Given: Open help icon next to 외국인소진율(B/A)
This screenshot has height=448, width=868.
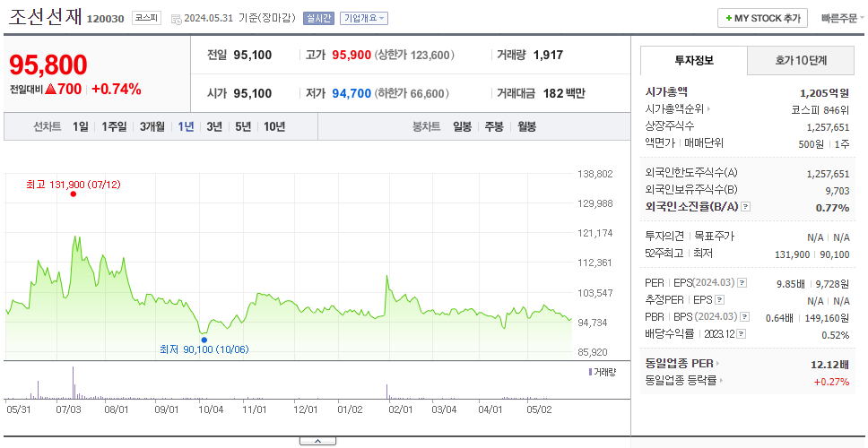Looking at the screenshot, I should (x=746, y=207).
